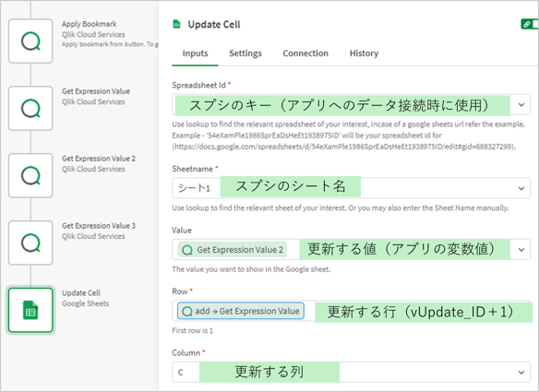Expand the Spreadsheet Id dropdown
This screenshot has height=392, width=539.
pyautogui.click(x=521, y=105)
